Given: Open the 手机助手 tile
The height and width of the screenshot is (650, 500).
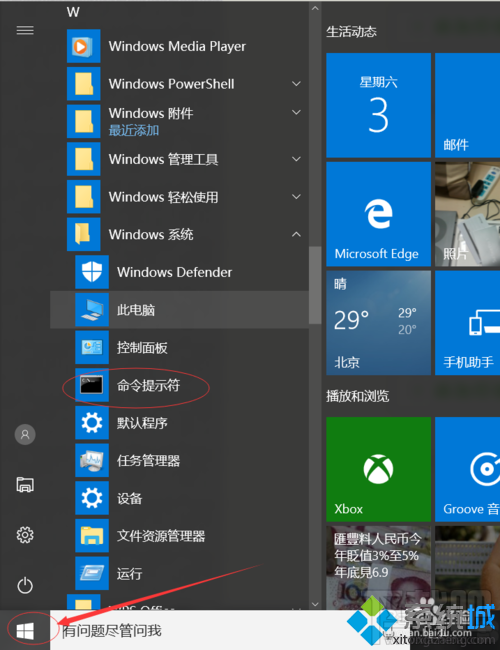Looking at the screenshot, I should click(467, 323).
